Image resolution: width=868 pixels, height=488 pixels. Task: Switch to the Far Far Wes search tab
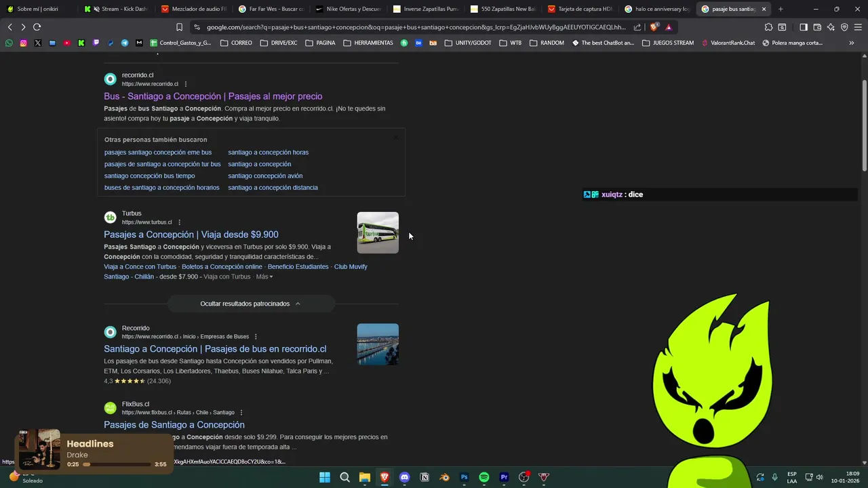(271, 9)
